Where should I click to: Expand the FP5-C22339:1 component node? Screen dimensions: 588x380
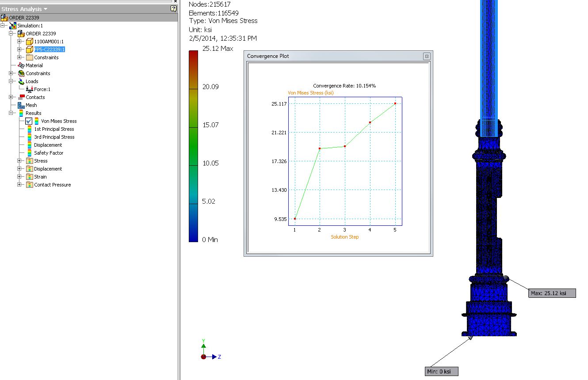[x=19, y=49]
